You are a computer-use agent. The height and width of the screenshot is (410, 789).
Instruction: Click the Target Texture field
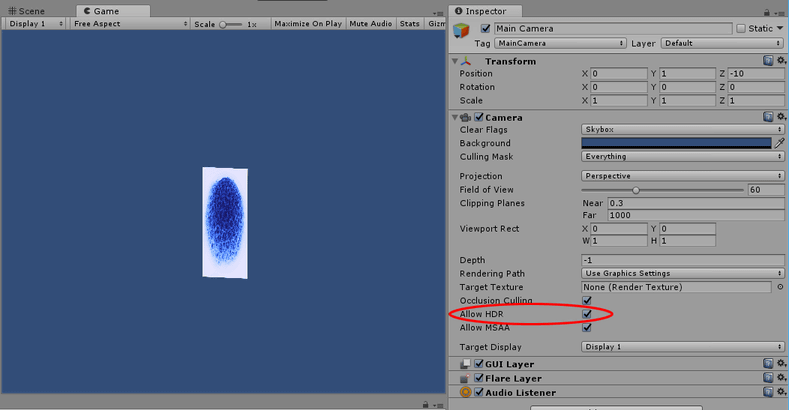coord(676,287)
